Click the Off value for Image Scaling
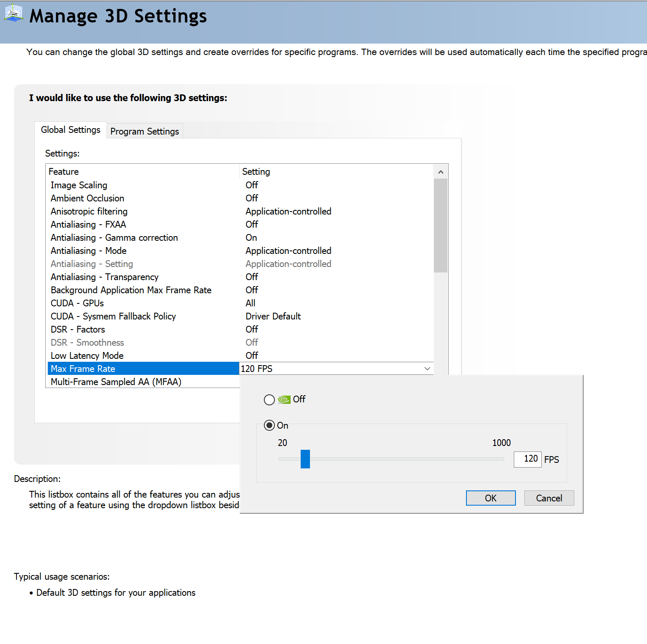Viewport: 647px width, 644px height. pos(252,185)
